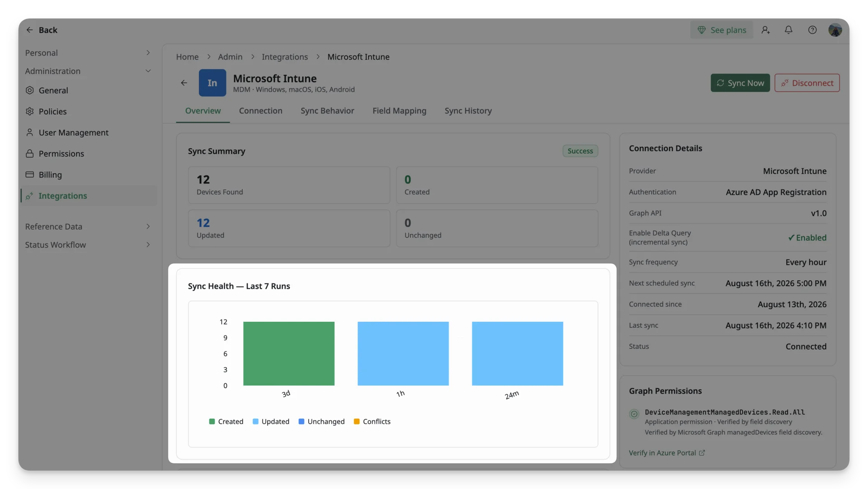The image size is (868, 489).
Task: Click the See plans button
Action: (x=722, y=30)
